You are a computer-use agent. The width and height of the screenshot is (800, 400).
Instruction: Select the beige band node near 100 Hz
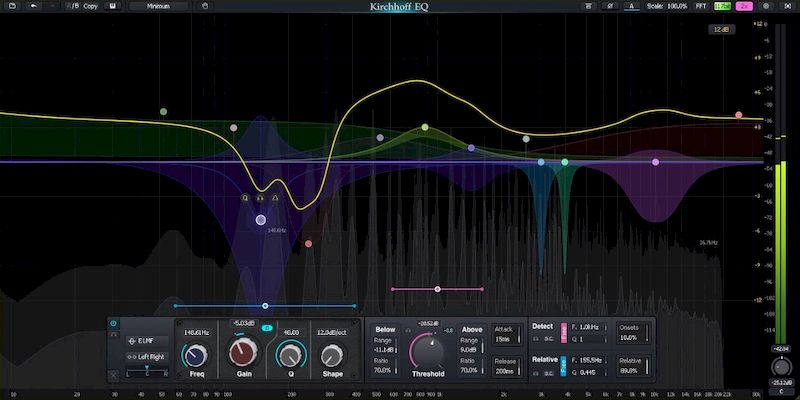233,128
